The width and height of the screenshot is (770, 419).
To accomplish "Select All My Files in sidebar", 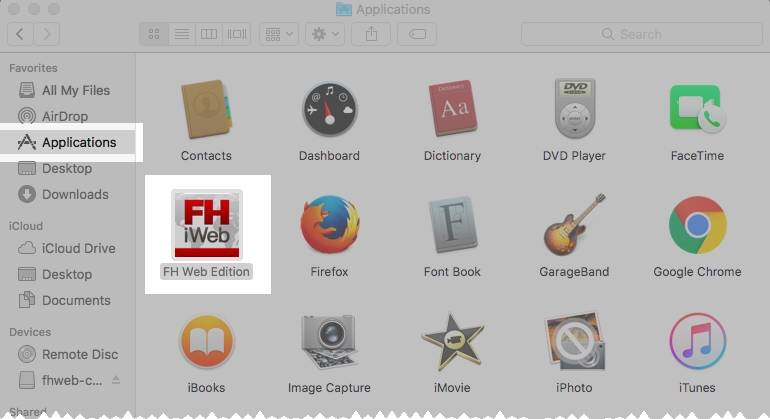I will click(68, 90).
